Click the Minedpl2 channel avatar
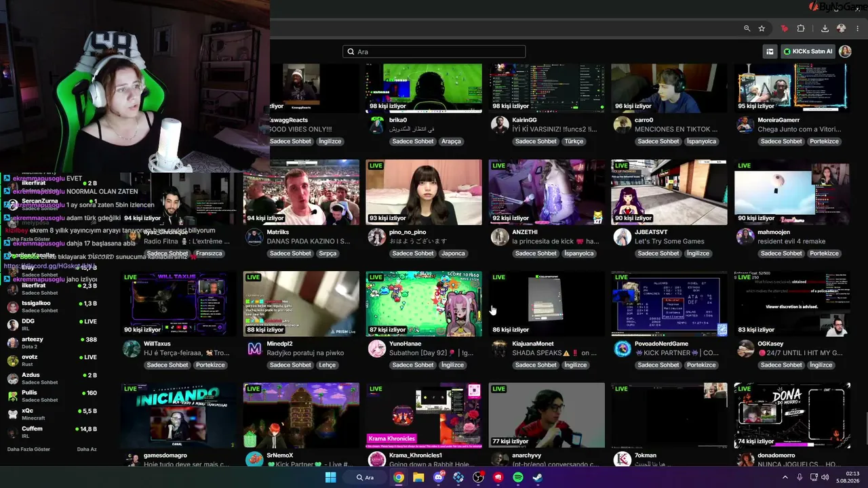Viewport: 868px width, 488px height. 254,348
